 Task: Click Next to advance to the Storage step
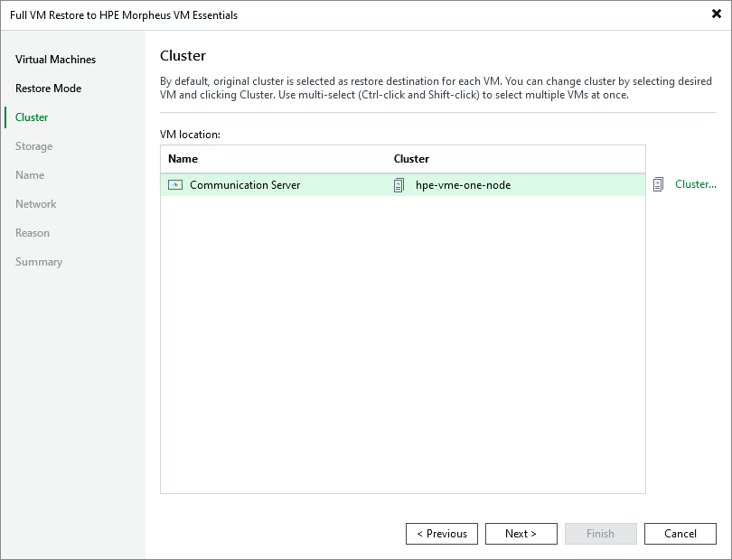(x=521, y=533)
